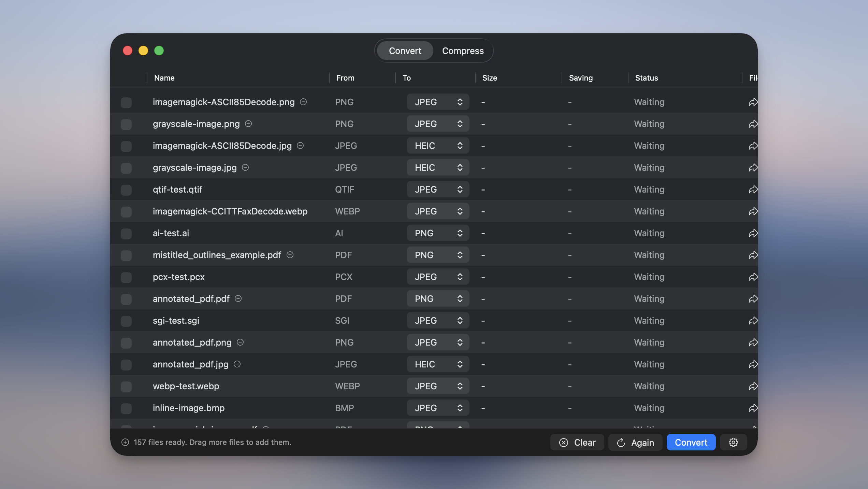Click the add files plus icon
Screen dimensions: 868x489
[125, 442]
